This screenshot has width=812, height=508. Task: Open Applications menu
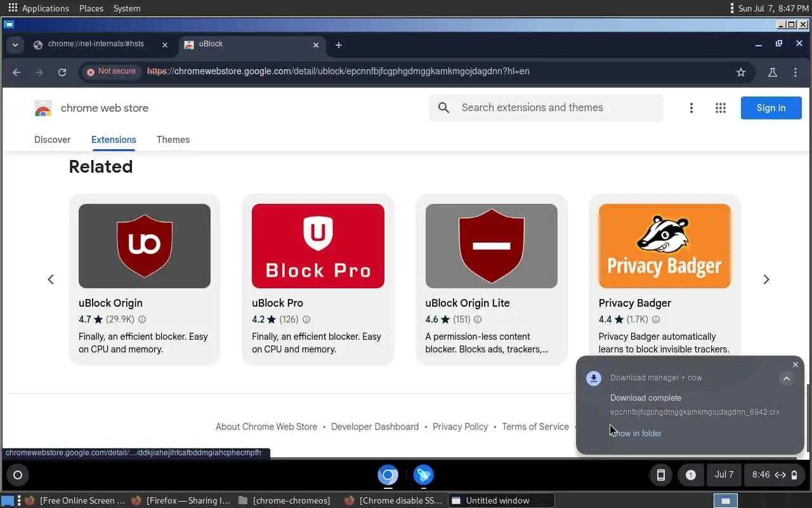pyautogui.click(x=39, y=8)
